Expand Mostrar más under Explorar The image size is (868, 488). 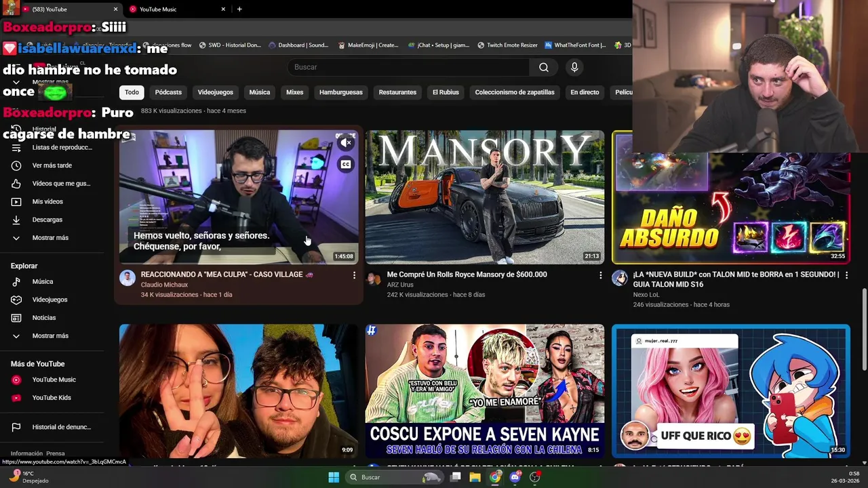pos(52,336)
